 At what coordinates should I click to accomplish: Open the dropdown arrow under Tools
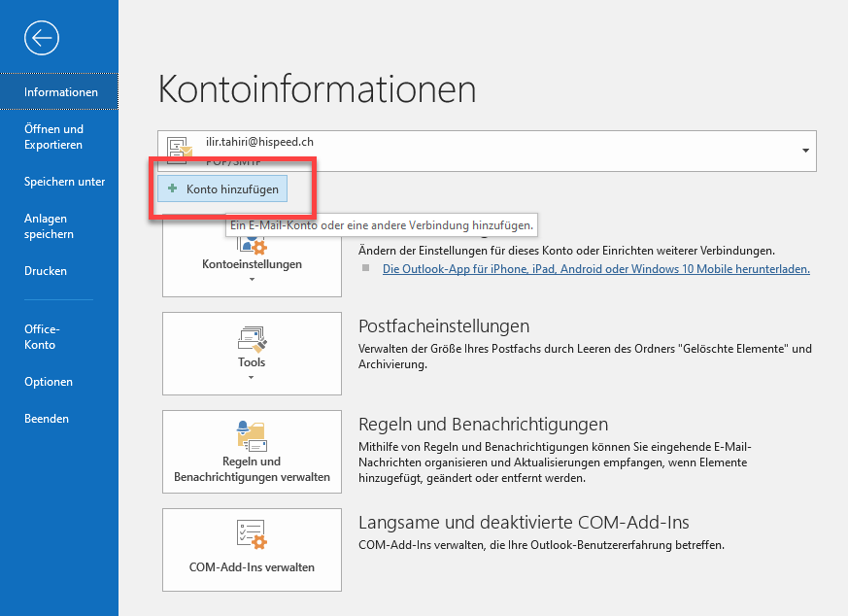point(252,377)
